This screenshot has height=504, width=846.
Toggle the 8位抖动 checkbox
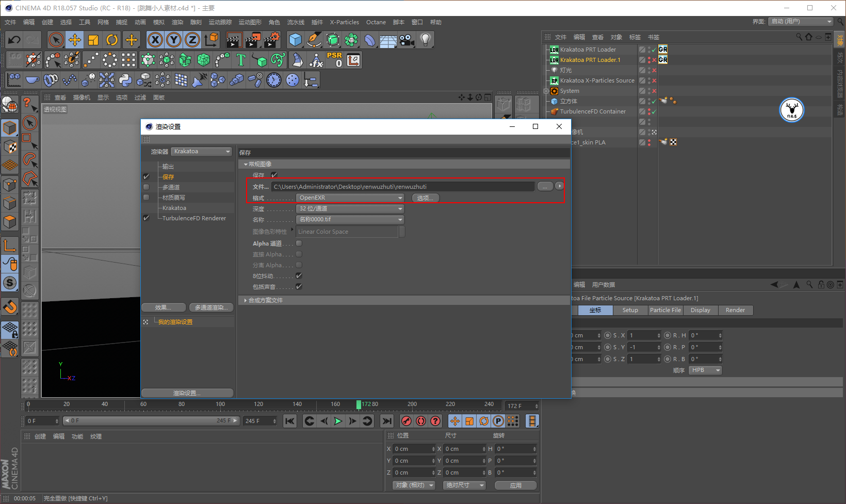click(299, 276)
